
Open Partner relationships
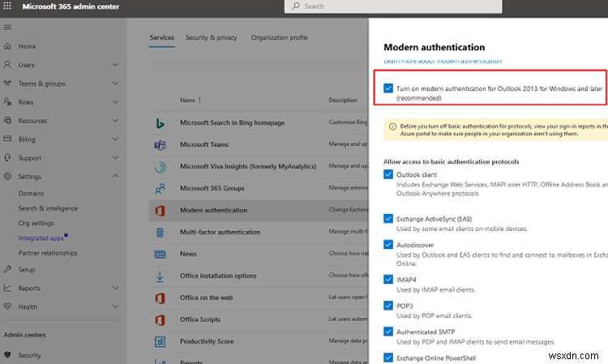(48, 253)
